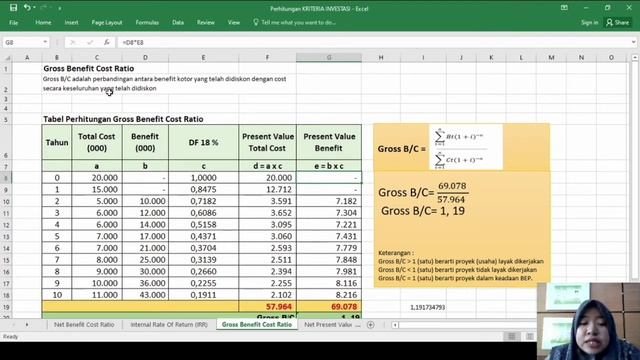Click the DF 18 % header cell
Screen dimensions: 640x360
click(x=203, y=142)
